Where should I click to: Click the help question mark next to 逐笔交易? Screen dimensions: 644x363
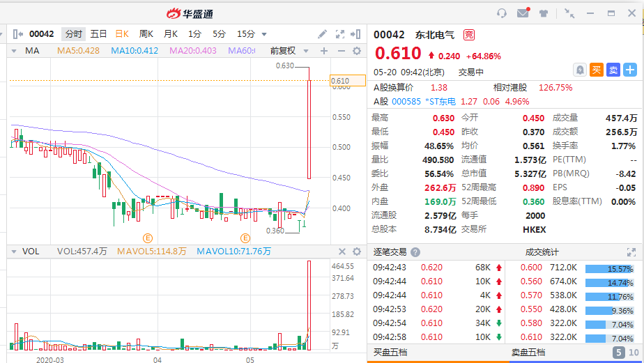tap(415, 252)
